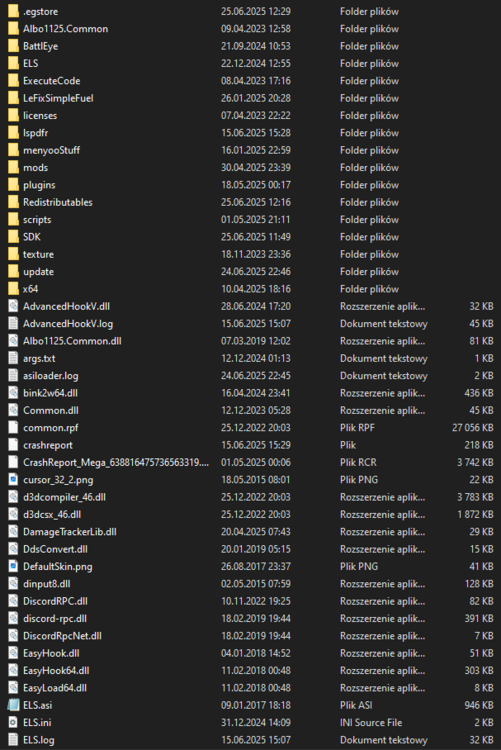Screen dimensions: 501x750
Task: Select the size value 27 056 KB
Action: coord(473,428)
